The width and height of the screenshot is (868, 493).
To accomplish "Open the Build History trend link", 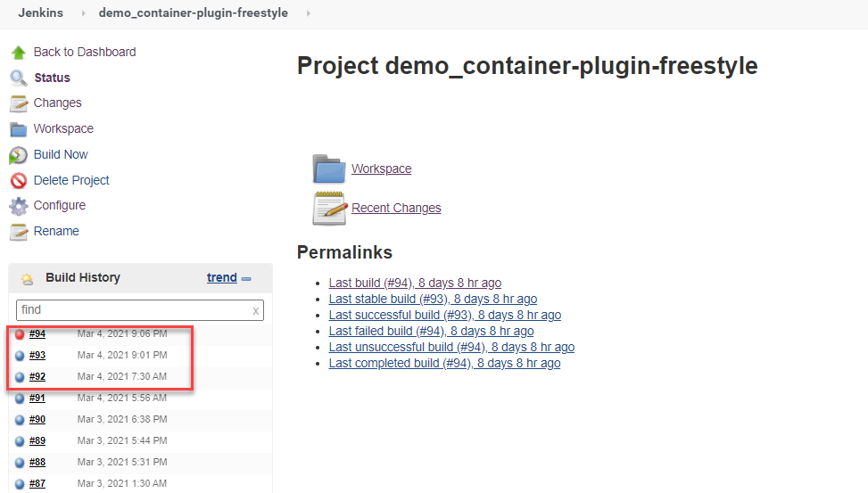I will (x=222, y=277).
